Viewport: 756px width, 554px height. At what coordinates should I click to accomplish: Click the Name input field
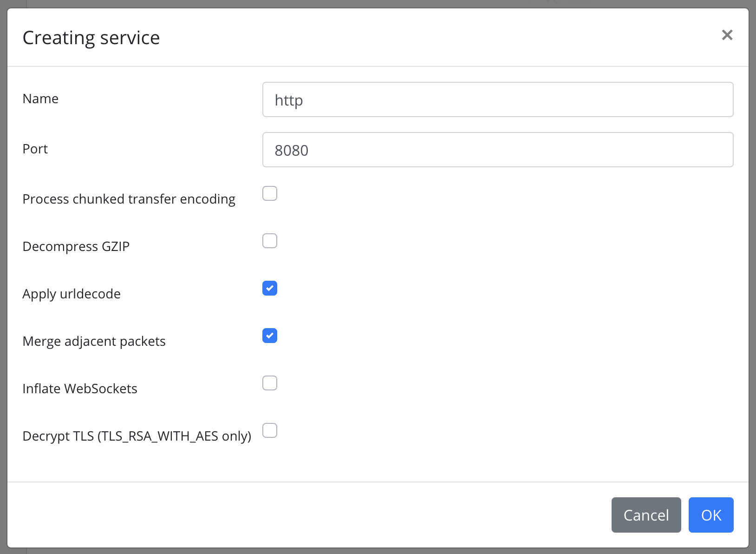(497, 99)
